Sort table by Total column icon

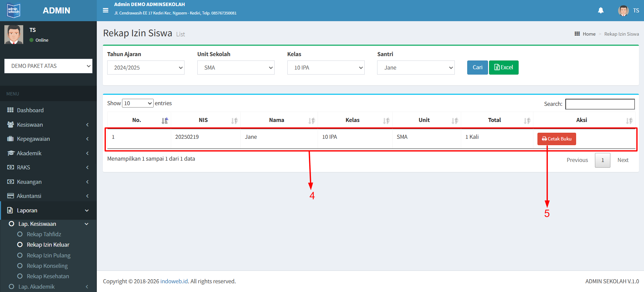pos(527,121)
